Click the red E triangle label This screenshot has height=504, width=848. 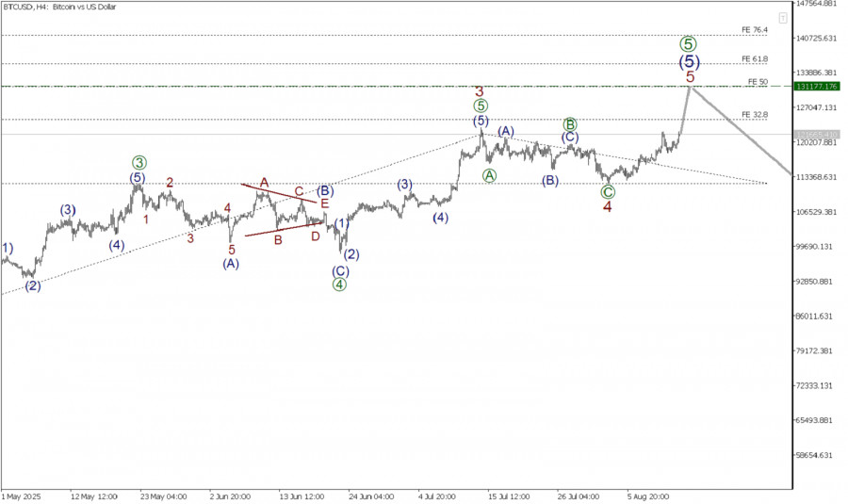tap(324, 203)
